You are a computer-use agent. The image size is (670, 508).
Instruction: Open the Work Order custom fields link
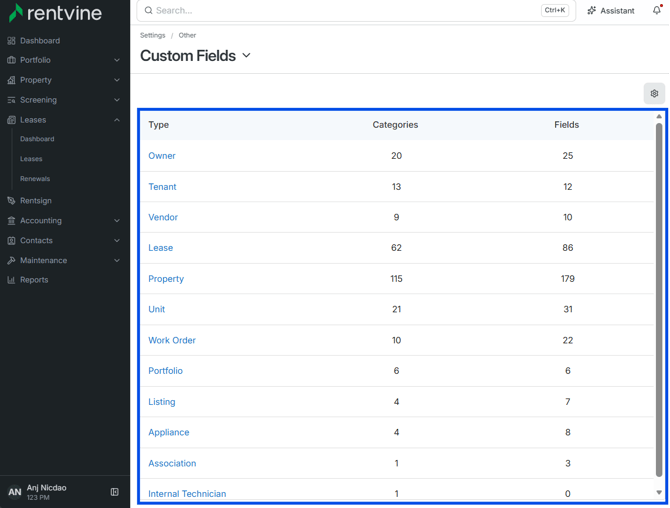click(x=172, y=341)
